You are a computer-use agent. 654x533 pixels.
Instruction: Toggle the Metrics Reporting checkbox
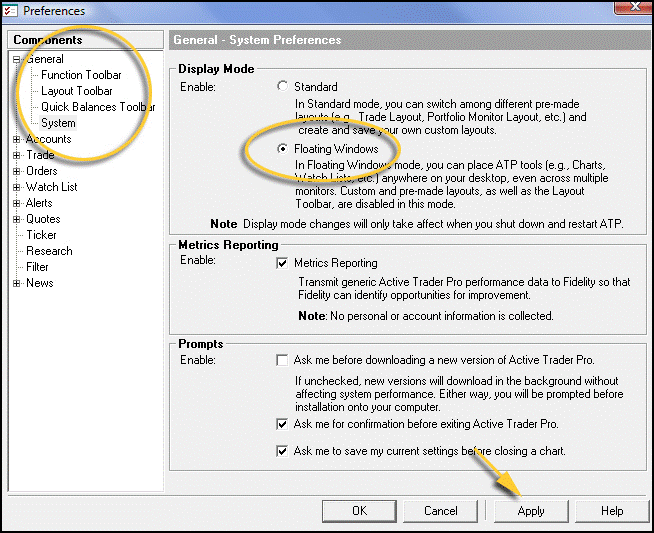(x=282, y=263)
